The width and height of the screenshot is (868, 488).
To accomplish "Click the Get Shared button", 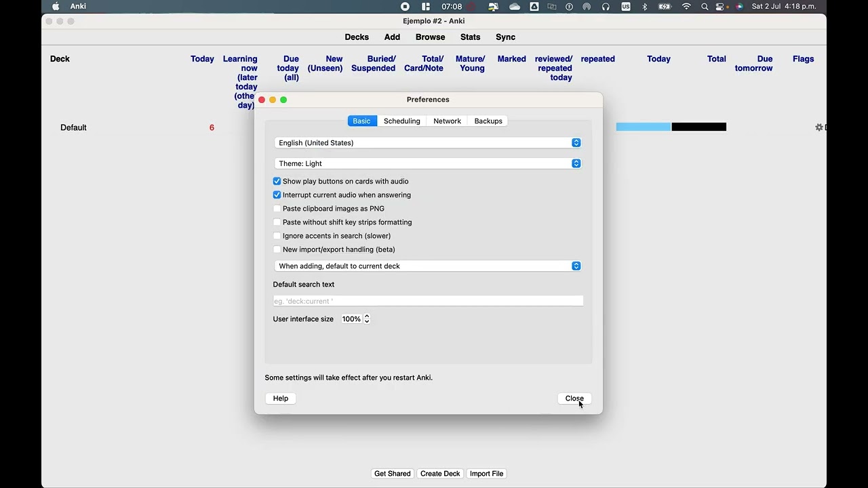I will point(393,474).
